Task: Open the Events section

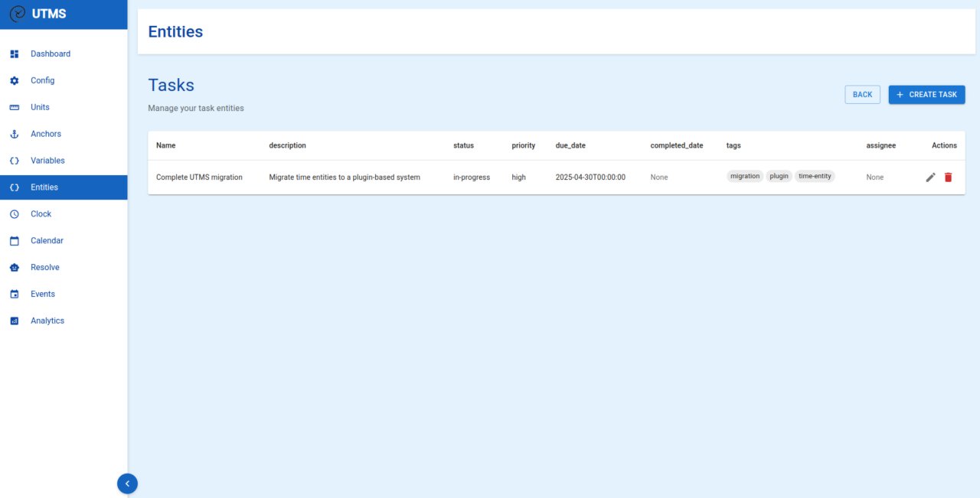Action: (x=43, y=295)
